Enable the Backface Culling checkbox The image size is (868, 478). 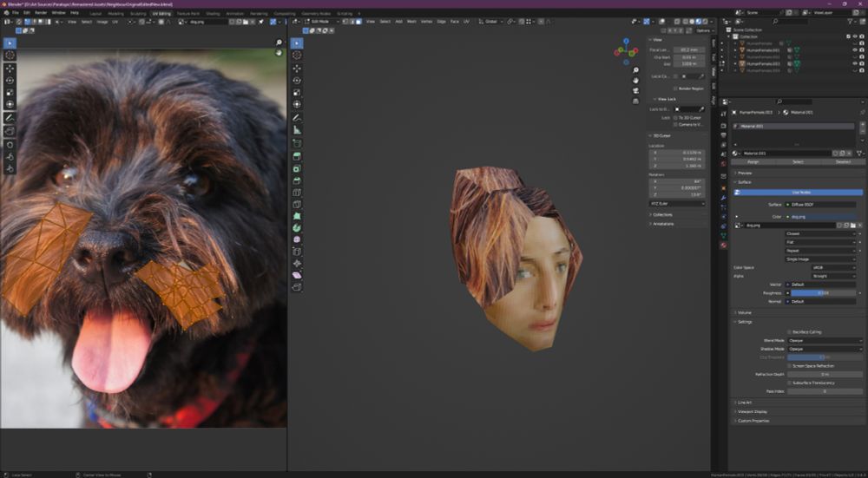789,332
